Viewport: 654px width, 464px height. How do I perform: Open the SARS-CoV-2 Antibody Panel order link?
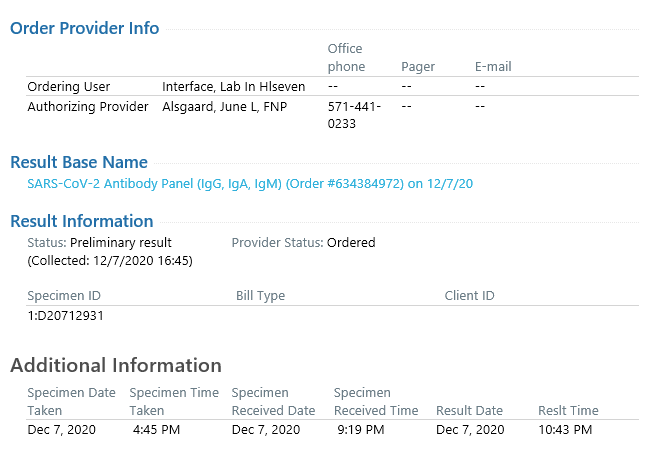point(250,184)
